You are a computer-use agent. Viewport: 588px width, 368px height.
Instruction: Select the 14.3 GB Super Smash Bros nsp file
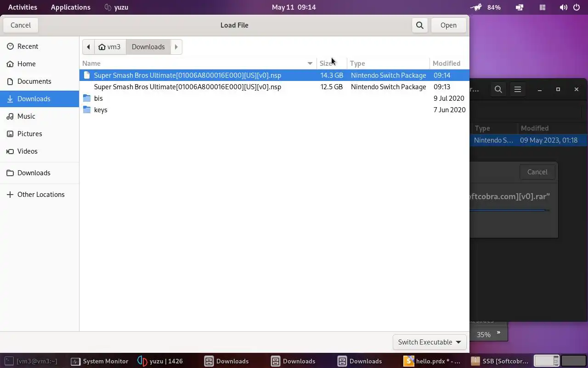274,75
